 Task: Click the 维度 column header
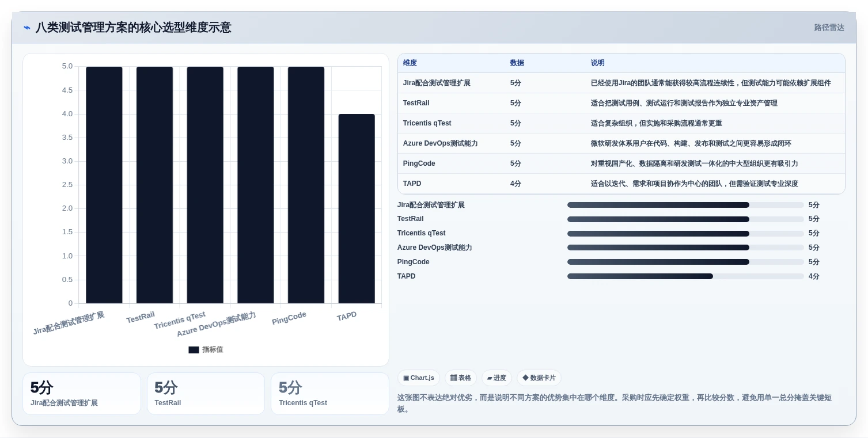(x=410, y=63)
